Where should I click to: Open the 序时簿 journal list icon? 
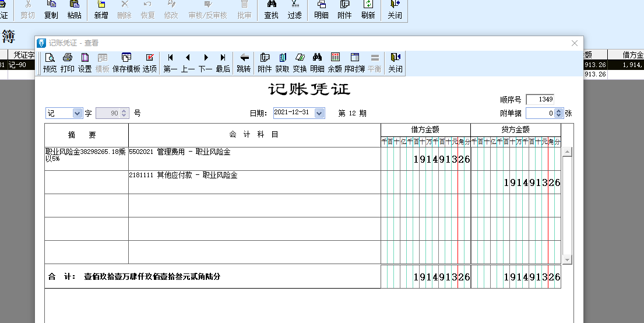(x=354, y=62)
